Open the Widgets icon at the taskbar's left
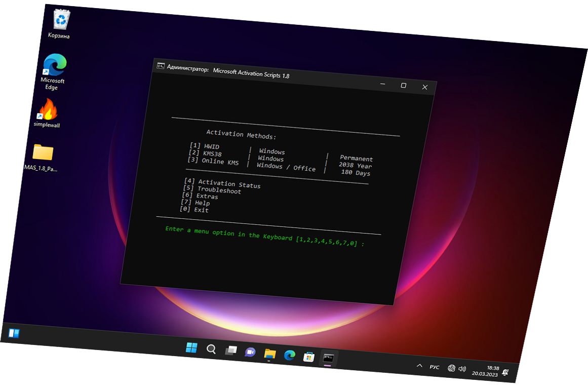This screenshot has height=389, width=588. pos(14,333)
